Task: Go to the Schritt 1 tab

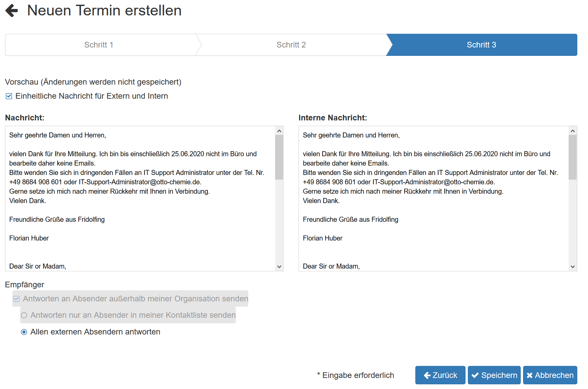Action: click(x=100, y=45)
